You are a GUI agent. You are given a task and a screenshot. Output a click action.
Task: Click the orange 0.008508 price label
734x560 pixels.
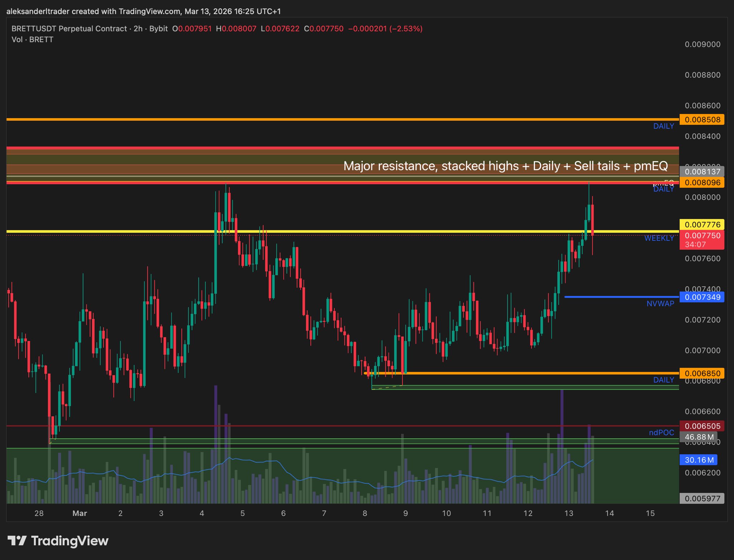coord(702,120)
